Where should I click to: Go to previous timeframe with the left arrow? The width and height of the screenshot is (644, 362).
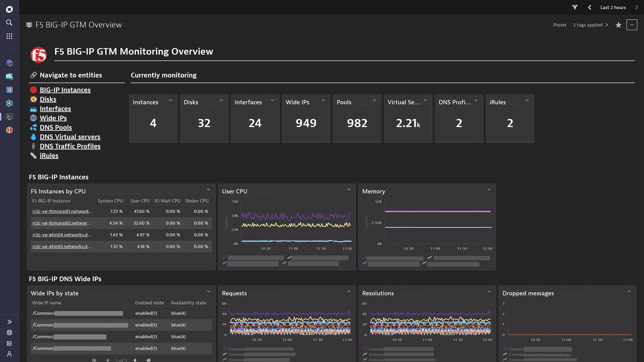click(x=590, y=7)
